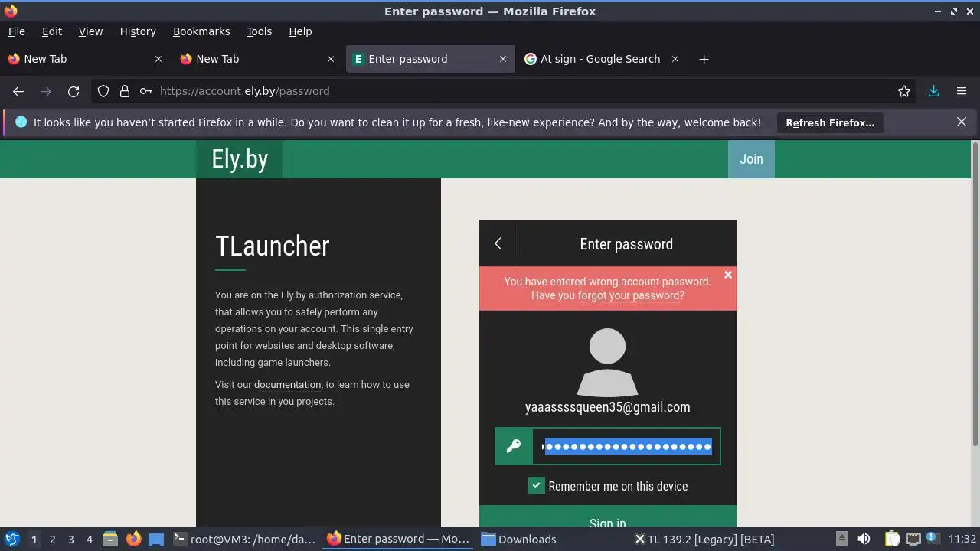Switch to workspace 4 in the taskbar

(89, 539)
